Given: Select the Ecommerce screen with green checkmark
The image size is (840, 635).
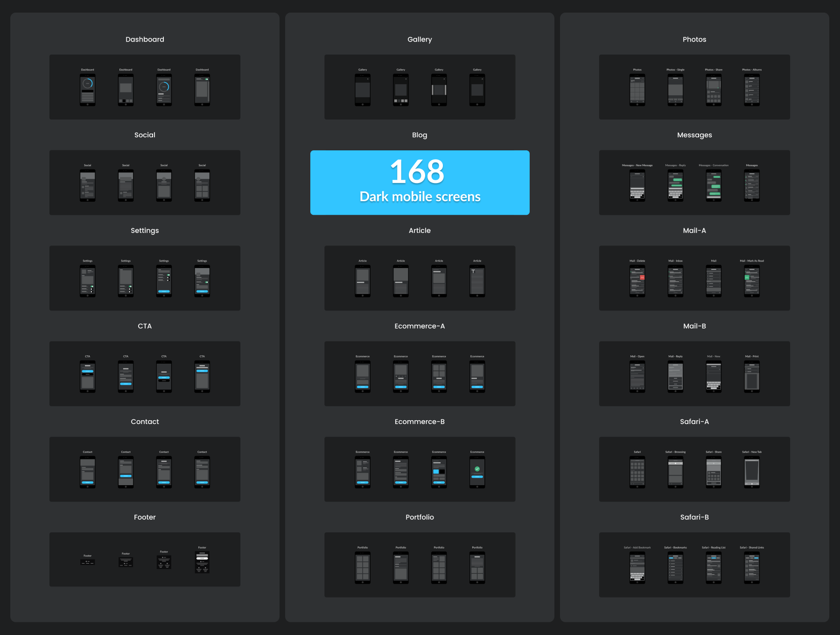Looking at the screenshot, I should [x=477, y=473].
